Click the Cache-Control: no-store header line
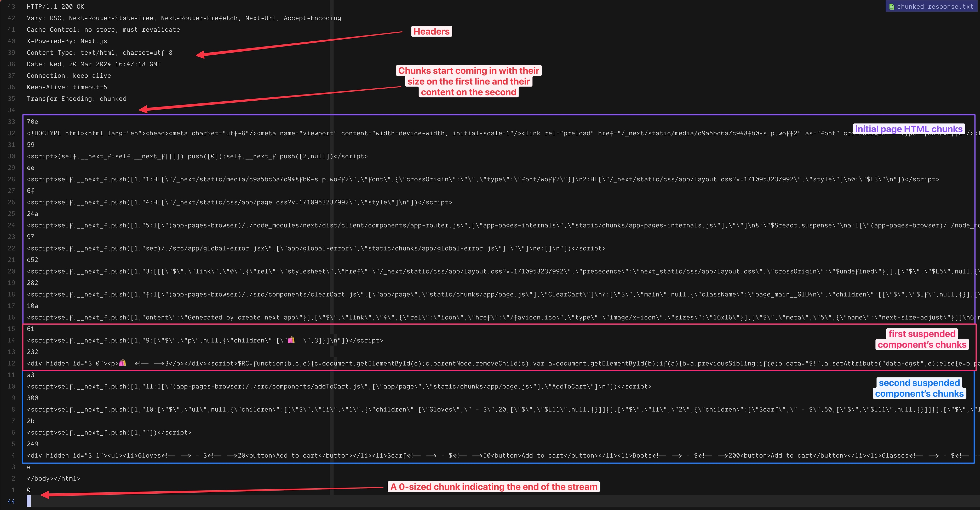Image resolution: width=980 pixels, height=510 pixels. click(x=103, y=29)
